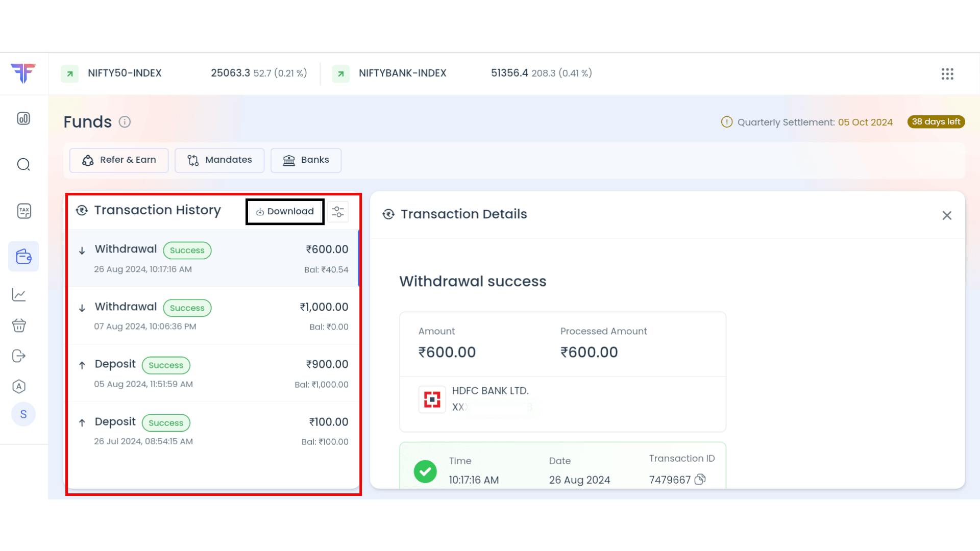Open the Mandates tab
The width and height of the screenshot is (980, 551).
[x=219, y=160]
